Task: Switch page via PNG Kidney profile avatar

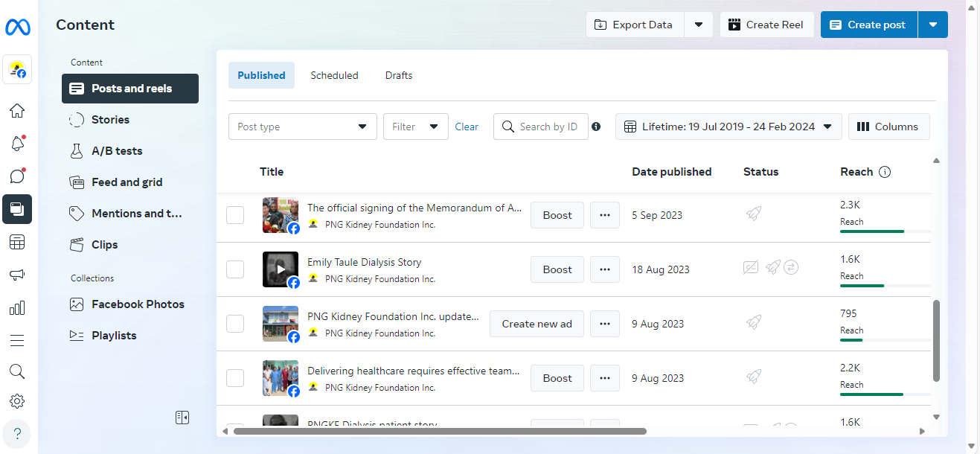Action: coord(17,70)
